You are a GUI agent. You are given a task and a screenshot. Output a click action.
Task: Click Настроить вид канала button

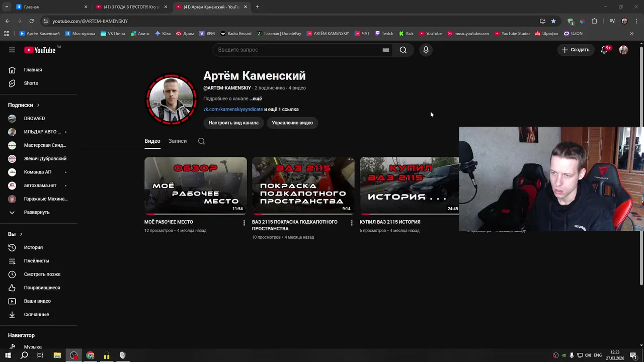233,123
